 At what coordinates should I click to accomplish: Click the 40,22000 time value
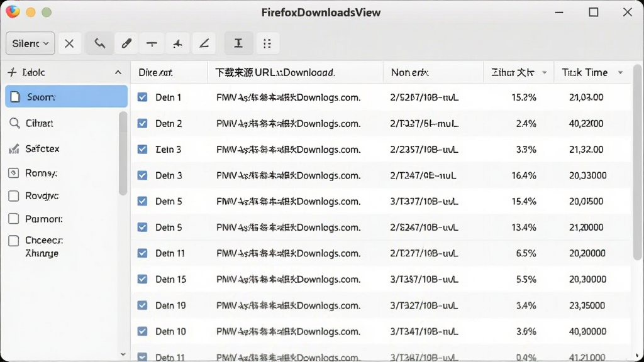click(586, 123)
